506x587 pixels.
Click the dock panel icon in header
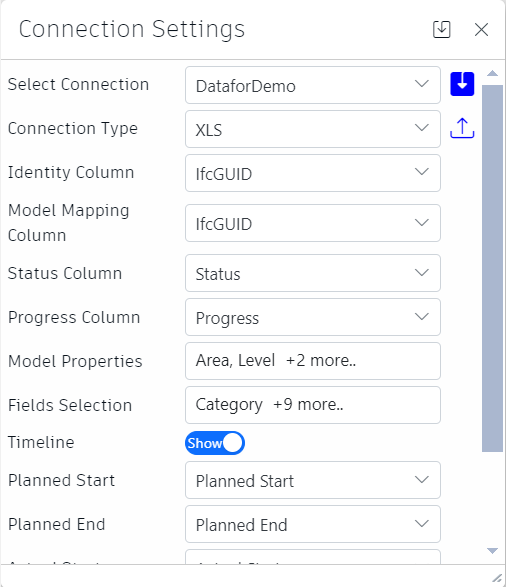442,30
